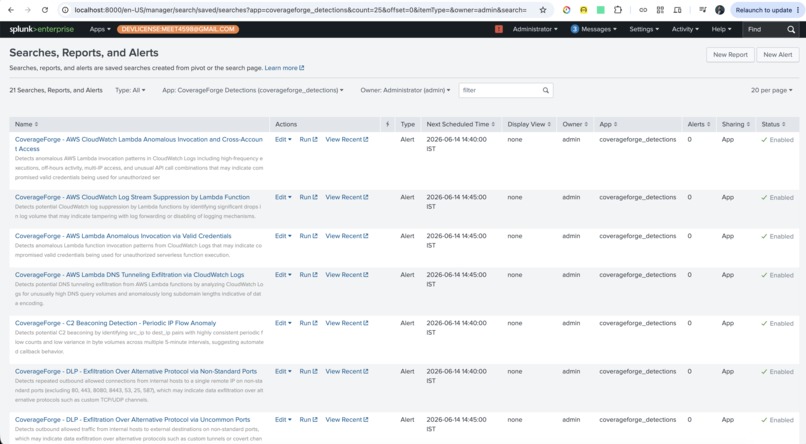This screenshot has height=444, width=806.
Task: Click the Enabled status of C2 Beaconing row
Action: (777, 323)
